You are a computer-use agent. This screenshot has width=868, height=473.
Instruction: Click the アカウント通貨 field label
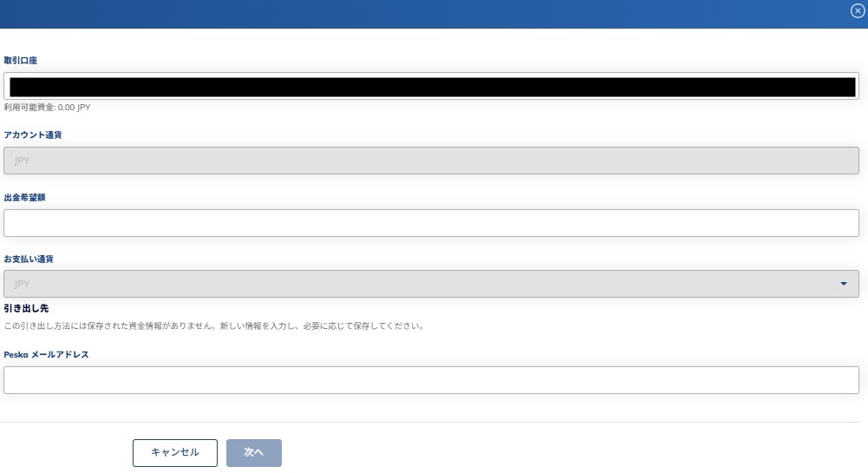(x=33, y=135)
